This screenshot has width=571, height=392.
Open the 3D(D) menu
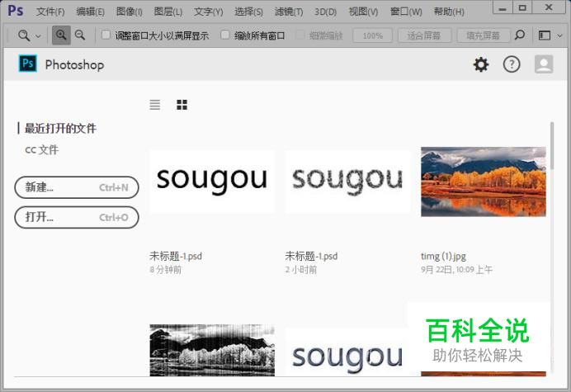pyautogui.click(x=326, y=12)
